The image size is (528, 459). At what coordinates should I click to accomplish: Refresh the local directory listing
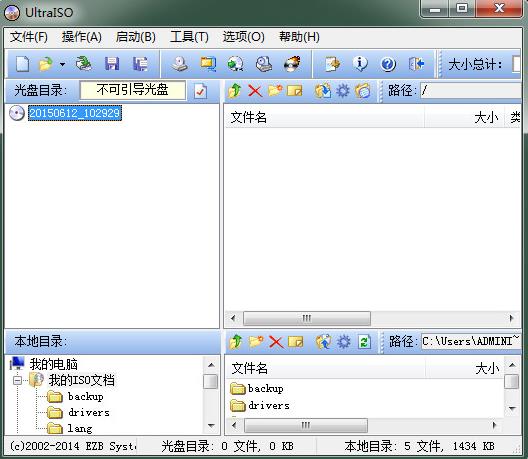click(364, 342)
